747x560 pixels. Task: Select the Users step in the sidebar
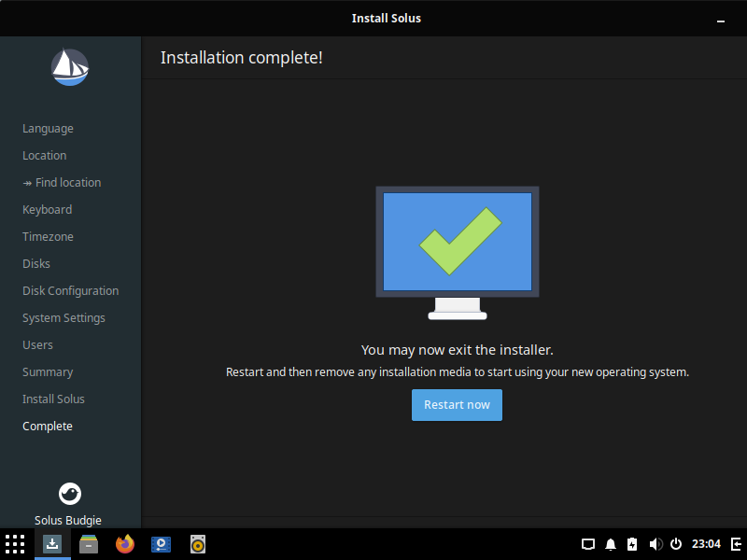(x=37, y=345)
